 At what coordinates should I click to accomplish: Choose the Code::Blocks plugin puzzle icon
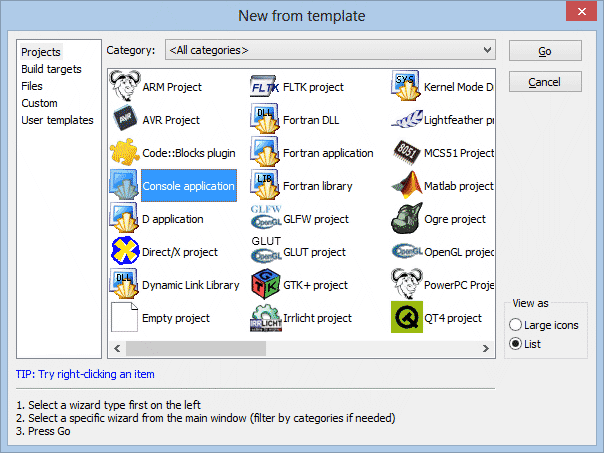[124, 153]
